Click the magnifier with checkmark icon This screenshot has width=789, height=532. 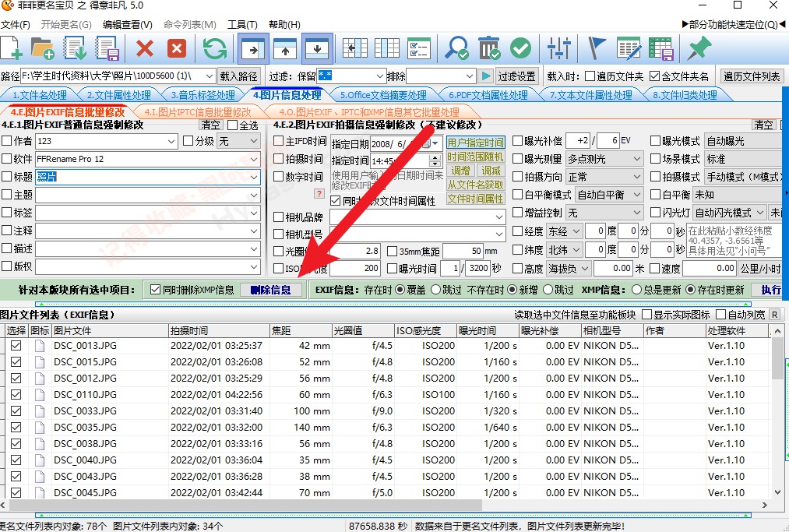click(457, 49)
